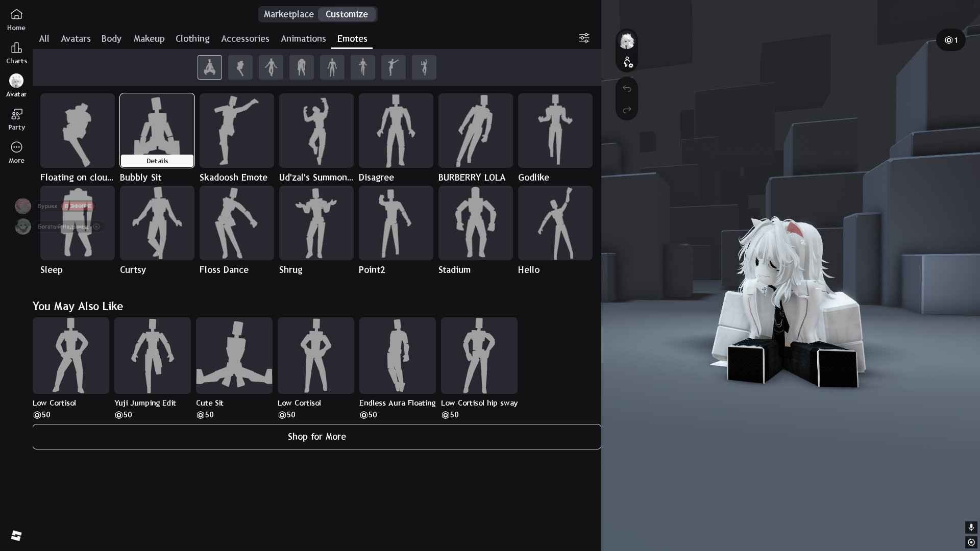Image resolution: width=980 pixels, height=551 pixels.
Task: Select the Shrug emote card
Action: coord(316,223)
